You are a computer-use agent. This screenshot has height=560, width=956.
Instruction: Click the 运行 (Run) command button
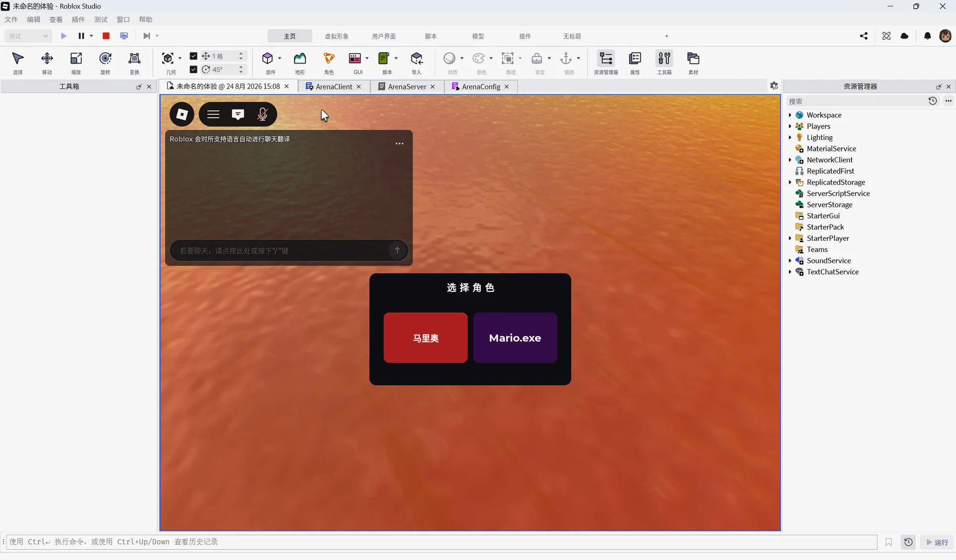pos(937,542)
